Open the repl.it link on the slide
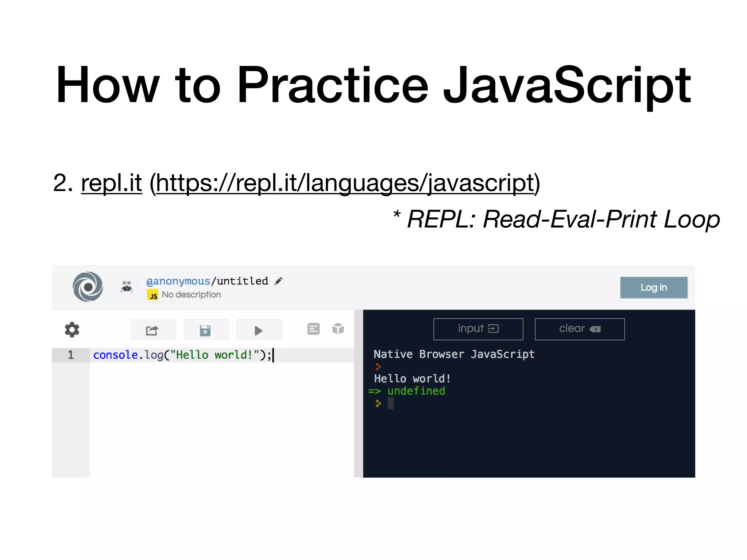Image resolution: width=747 pixels, height=560 pixels. (111, 183)
